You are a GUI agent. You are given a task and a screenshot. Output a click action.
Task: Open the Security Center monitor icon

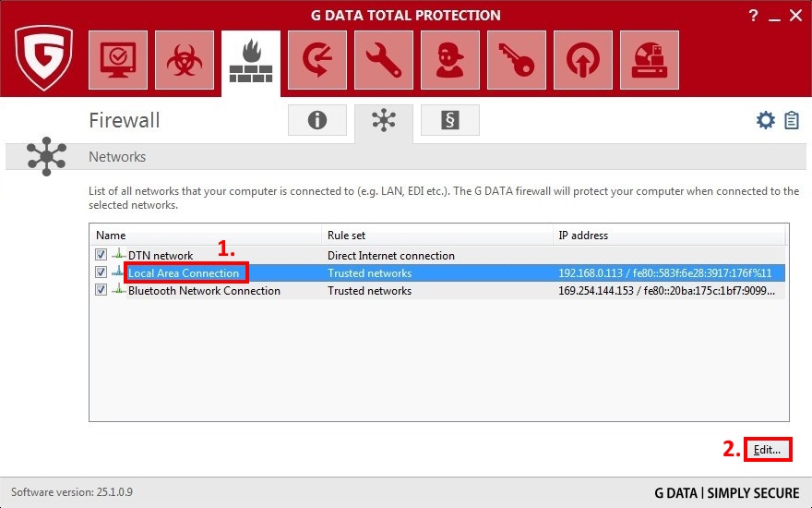(x=118, y=60)
